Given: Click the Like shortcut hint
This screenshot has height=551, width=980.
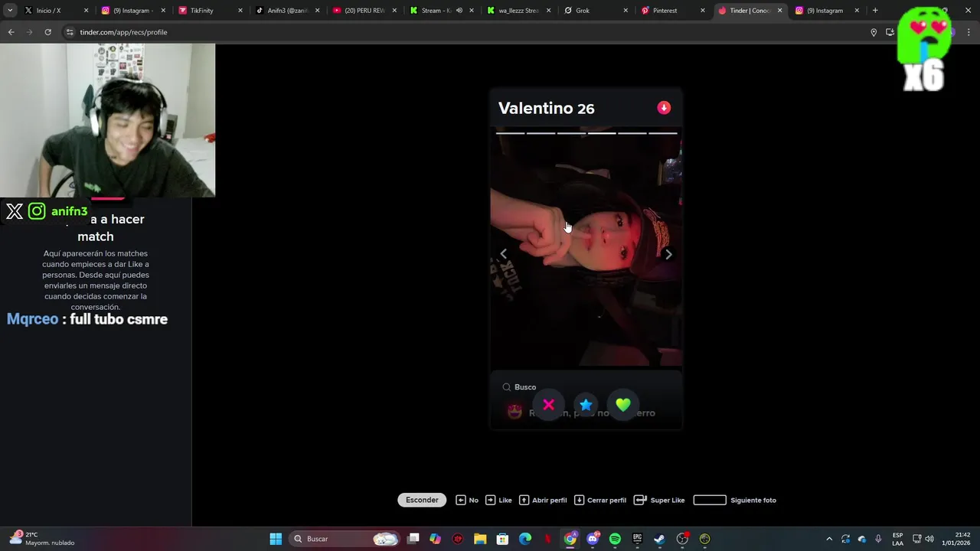Looking at the screenshot, I should point(499,500).
